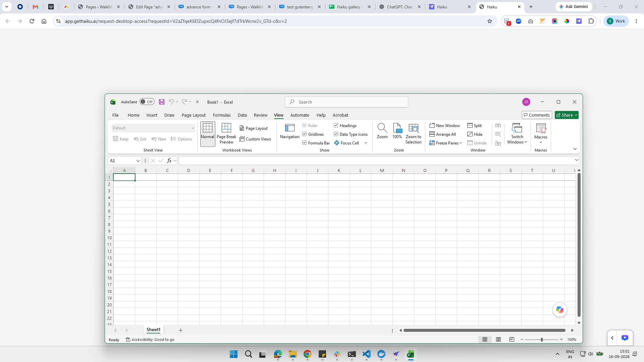Hide the current workbook window

pos(475,134)
